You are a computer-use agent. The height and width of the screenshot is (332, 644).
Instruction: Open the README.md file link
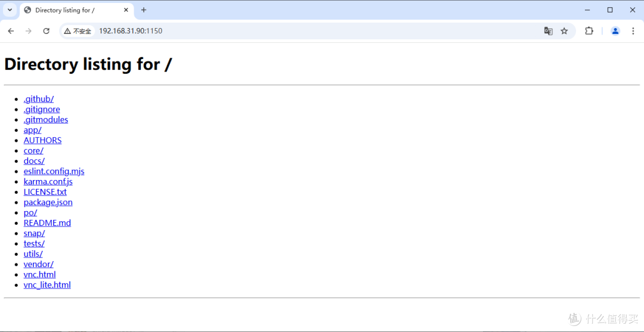47,223
